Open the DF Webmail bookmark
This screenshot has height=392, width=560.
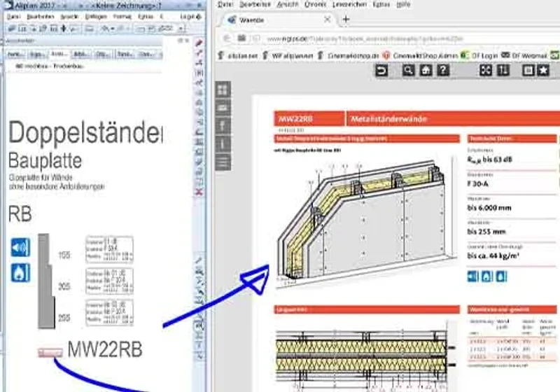[524, 56]
